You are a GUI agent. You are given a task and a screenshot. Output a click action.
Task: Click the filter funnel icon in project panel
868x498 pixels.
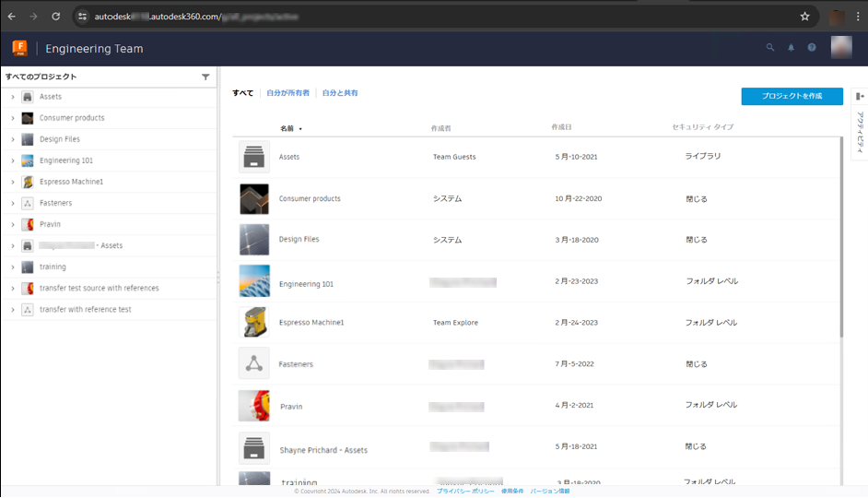(x=205, y=77)
